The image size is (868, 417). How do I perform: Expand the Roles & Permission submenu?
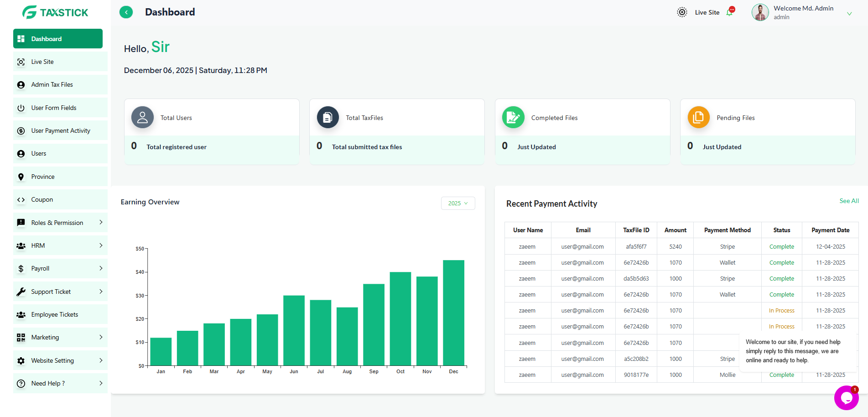click(x=101, y=222)
